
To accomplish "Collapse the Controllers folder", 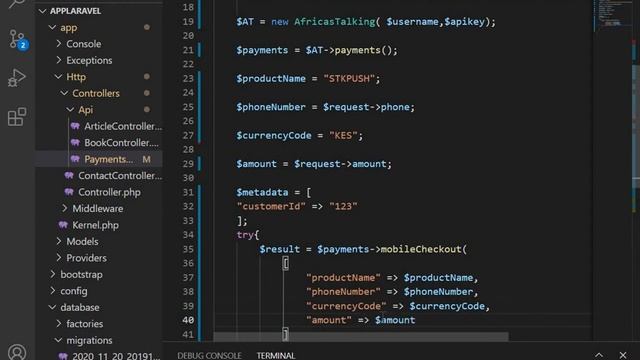I will [64, 93].
